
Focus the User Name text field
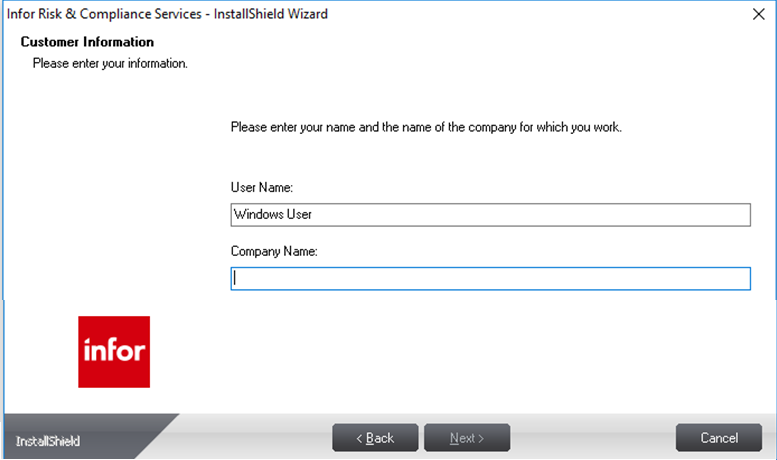click(x=490, y=215)
